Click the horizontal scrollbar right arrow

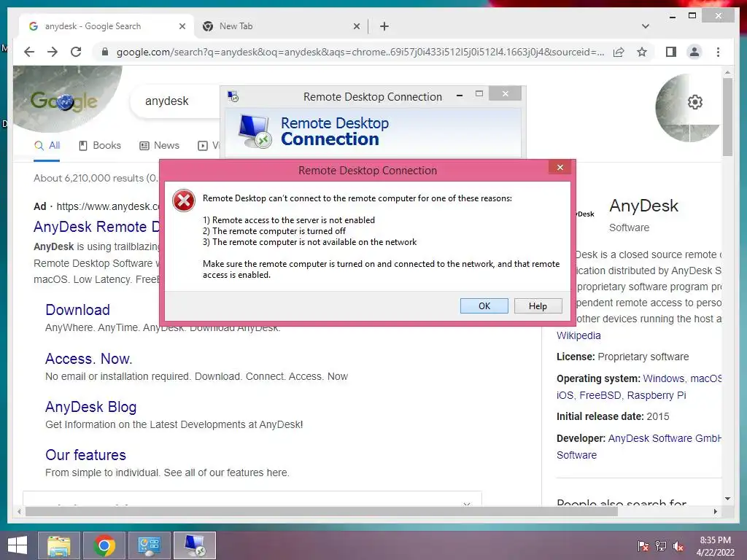pos(715,511)
